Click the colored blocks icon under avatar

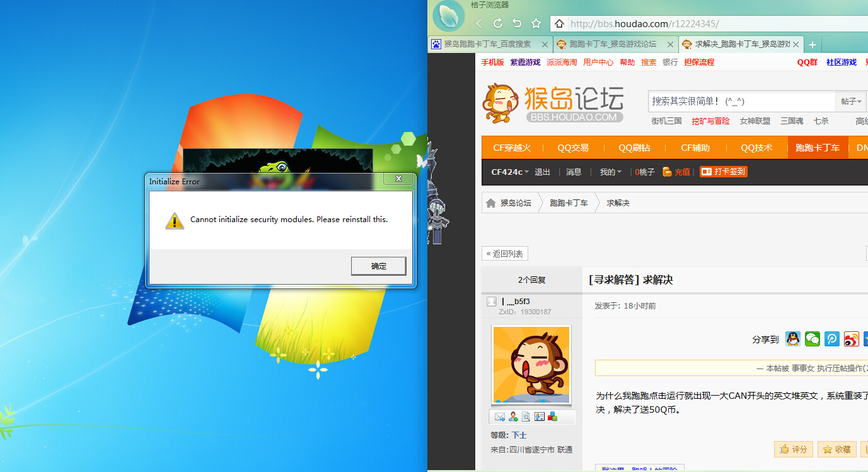552,416
